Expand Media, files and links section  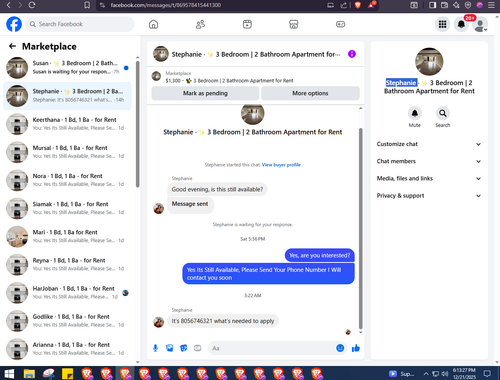429,179
